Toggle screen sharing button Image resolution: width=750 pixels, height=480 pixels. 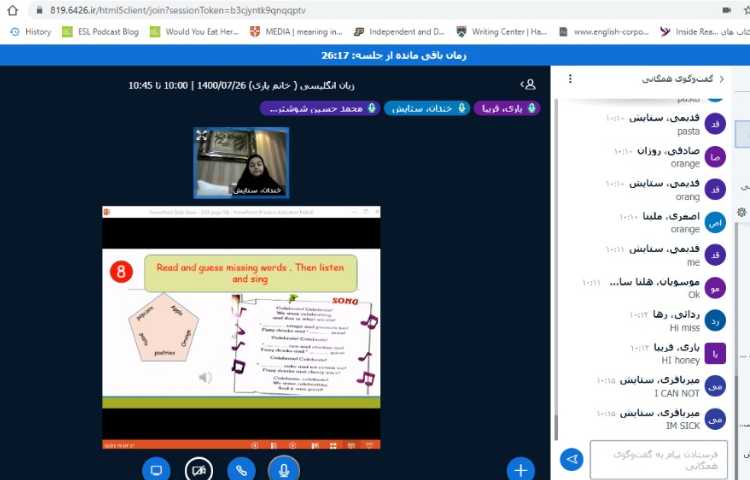(x=155, y=468)
